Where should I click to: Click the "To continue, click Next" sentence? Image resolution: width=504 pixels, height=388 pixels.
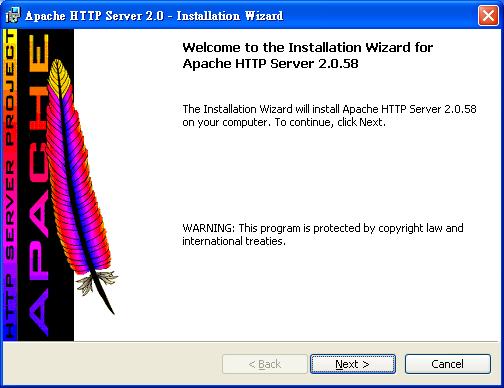330,122
